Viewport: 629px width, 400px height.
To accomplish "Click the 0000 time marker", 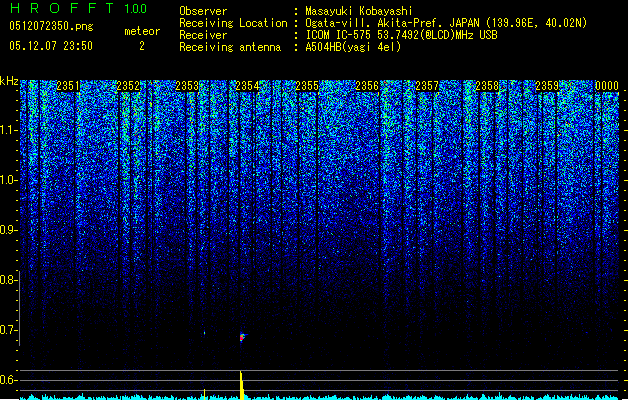I will click(607, 86).
